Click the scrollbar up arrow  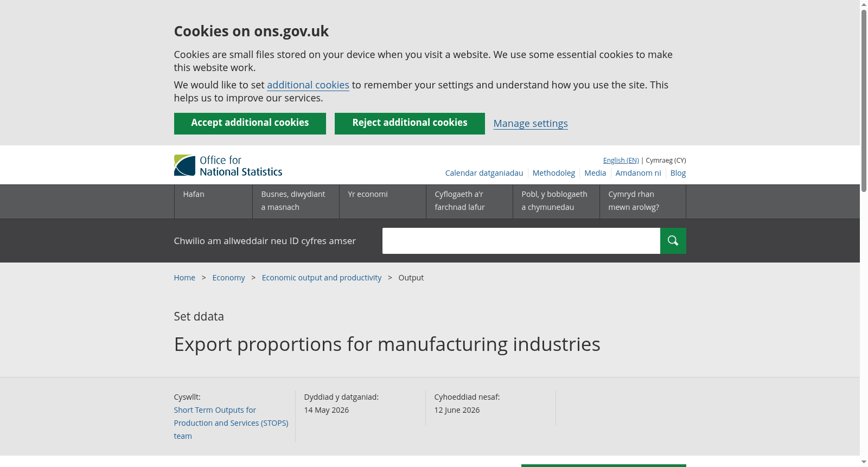(864, 4)
